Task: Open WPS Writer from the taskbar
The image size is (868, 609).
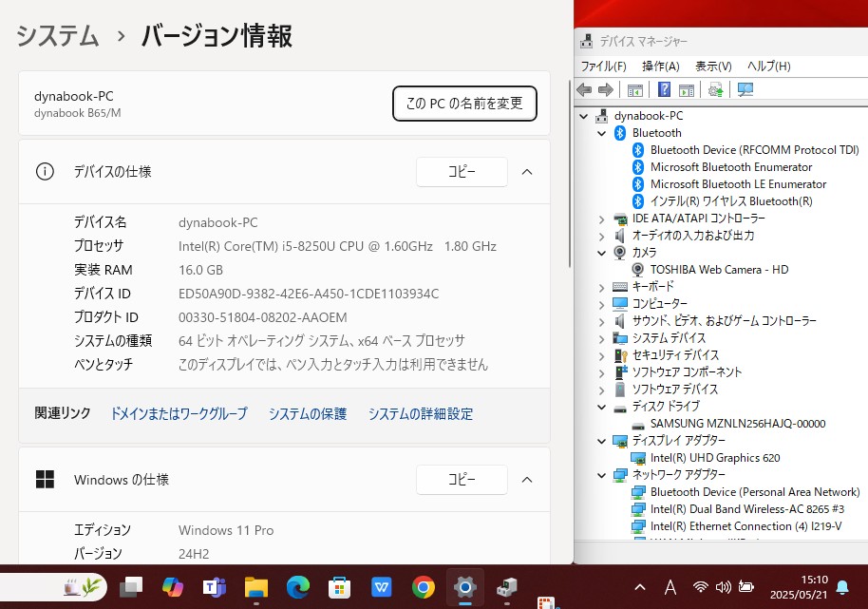Action: click(382, 587)
